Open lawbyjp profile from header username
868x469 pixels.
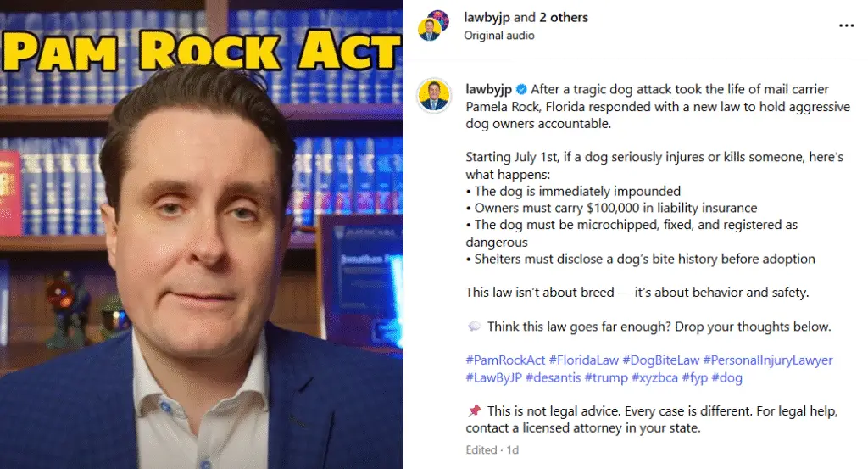[487, 17]
